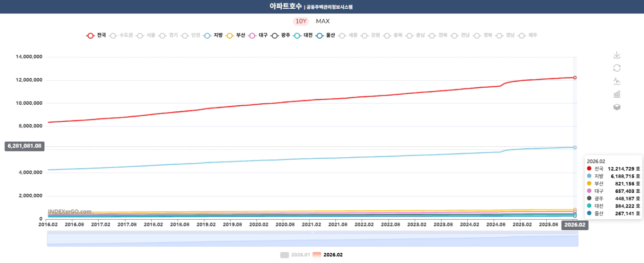This screenshot has height=263, width=644.
Task: Click the 12,000,000 y-axis label
Action: [x=29, y=80]
